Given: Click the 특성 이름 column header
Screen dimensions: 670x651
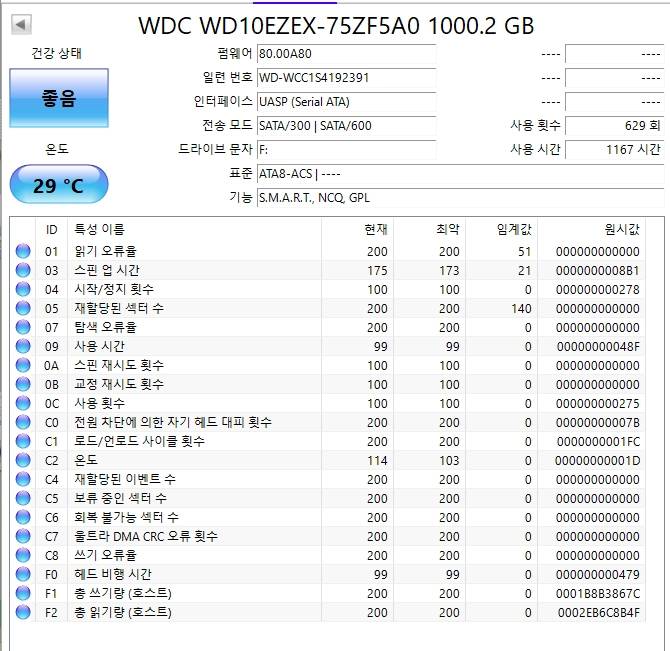Looking at the screenshot, I should click(x=194, y=229).
